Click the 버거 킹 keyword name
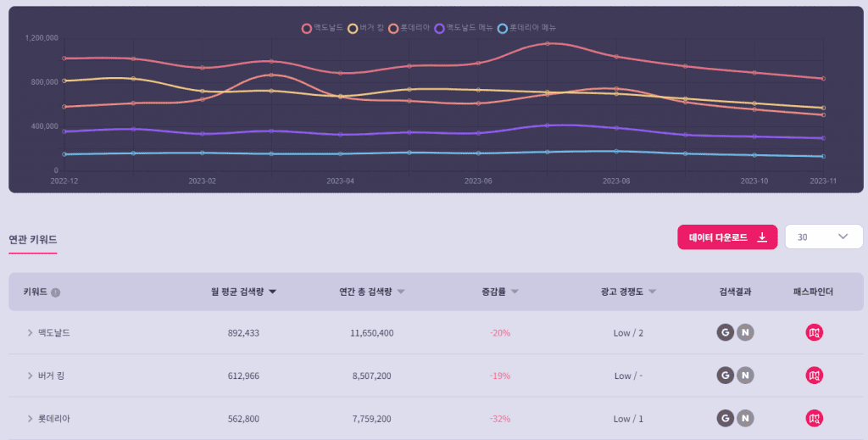 pos(51,376)
